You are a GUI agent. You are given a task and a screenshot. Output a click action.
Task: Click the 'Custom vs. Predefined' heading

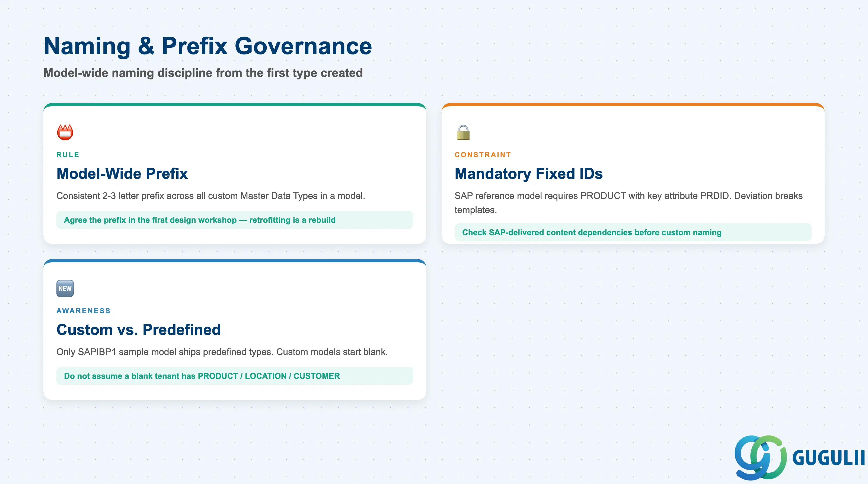139,330
